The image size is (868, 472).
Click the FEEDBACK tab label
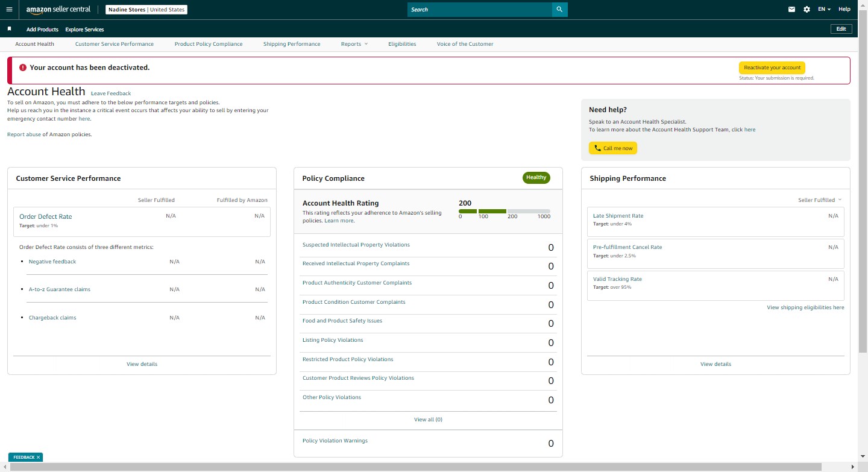[24, 458]
